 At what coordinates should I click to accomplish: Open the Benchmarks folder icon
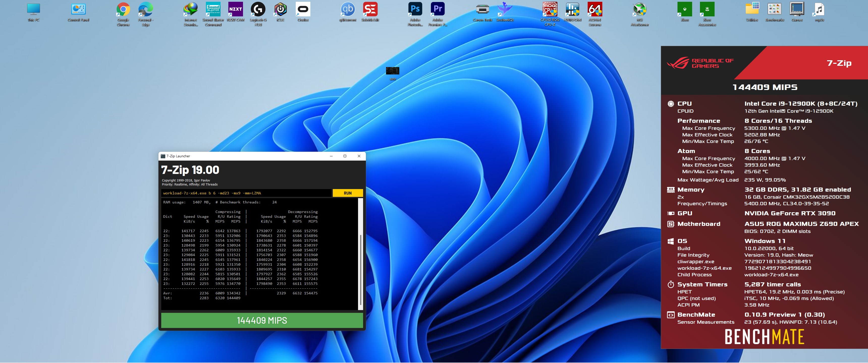pyautogui.click(x=774, y=12)
